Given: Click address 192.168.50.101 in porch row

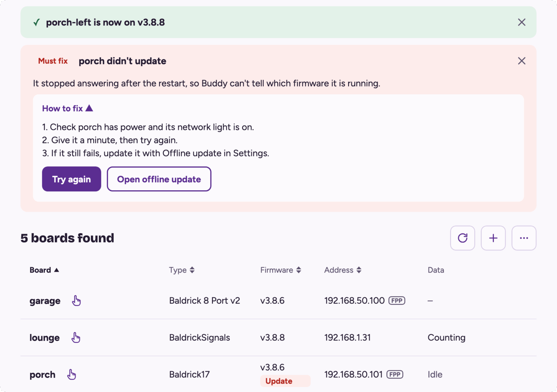Looking at the screenshot, I should pyautogui.click(x=353, y=375).
